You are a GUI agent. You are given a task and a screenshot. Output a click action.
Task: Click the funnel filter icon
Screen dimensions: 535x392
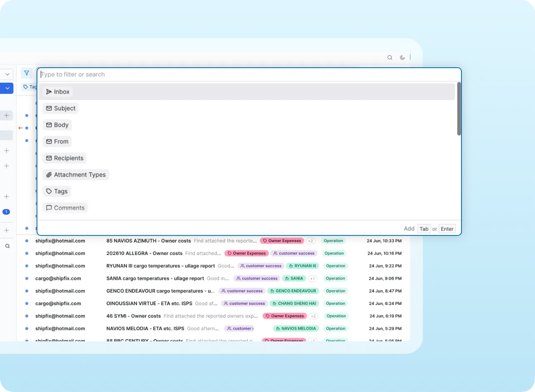pos(27,73)
